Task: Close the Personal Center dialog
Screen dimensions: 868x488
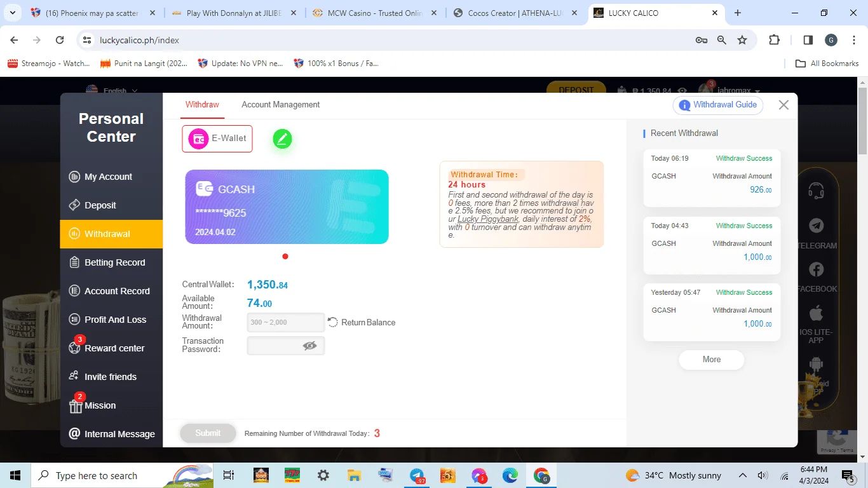Action: (783, 105)
